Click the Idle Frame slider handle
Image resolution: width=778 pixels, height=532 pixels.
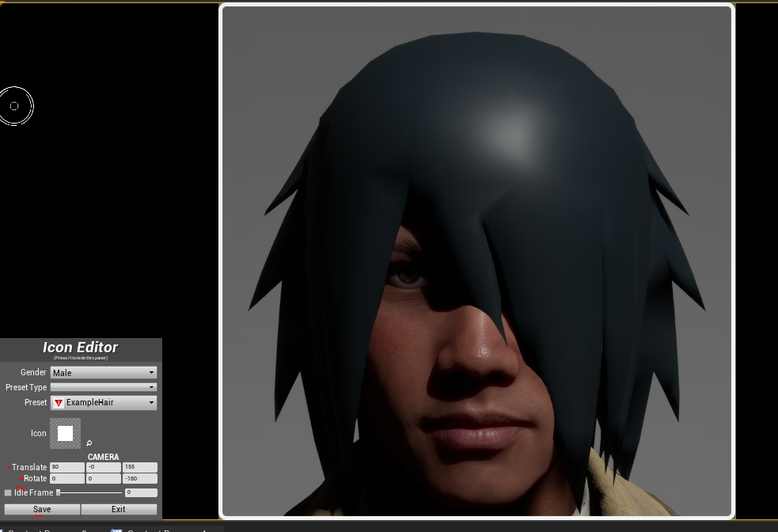pyautogui.click(x=58, y=492)
